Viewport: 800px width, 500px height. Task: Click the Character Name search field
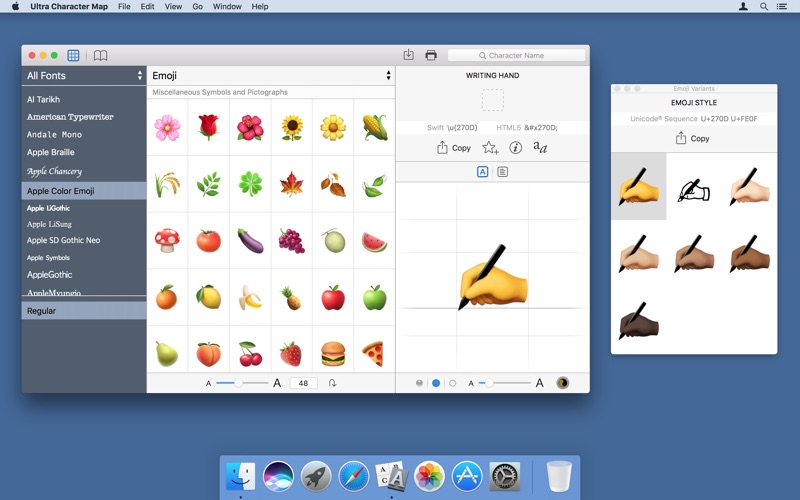point(517,55)
